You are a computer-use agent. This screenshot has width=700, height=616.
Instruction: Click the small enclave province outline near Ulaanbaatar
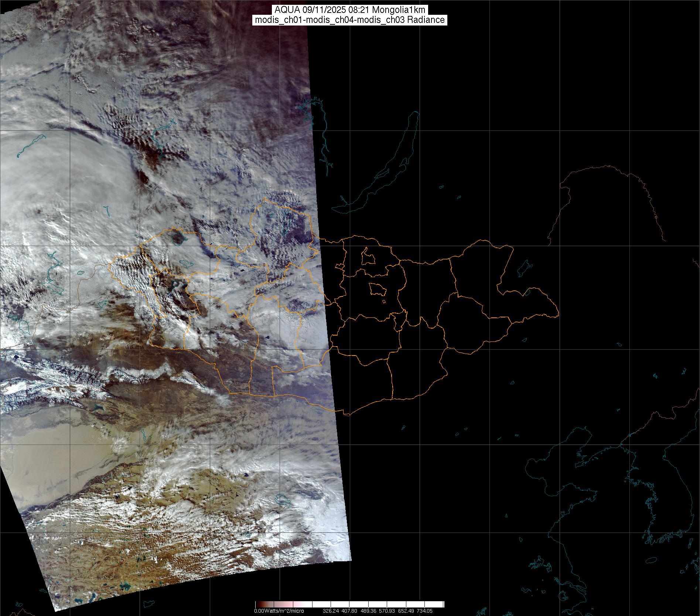377,289
